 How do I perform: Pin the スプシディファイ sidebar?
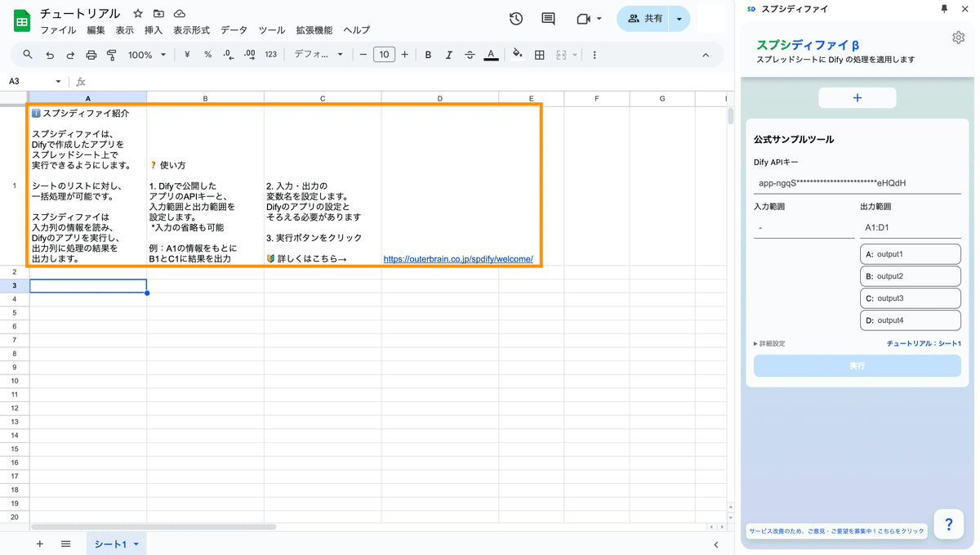click(x=944, y=8)
